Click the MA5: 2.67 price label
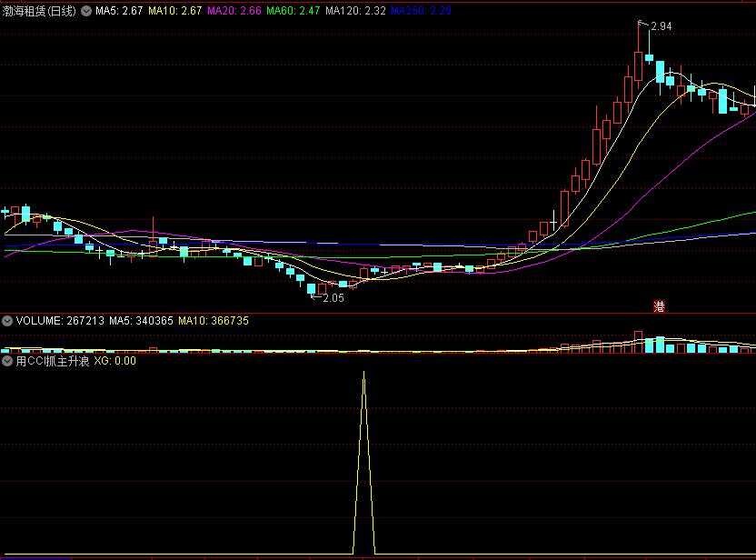Image resolution: width=756 pixels, height=560 pixels. (119, 11)
